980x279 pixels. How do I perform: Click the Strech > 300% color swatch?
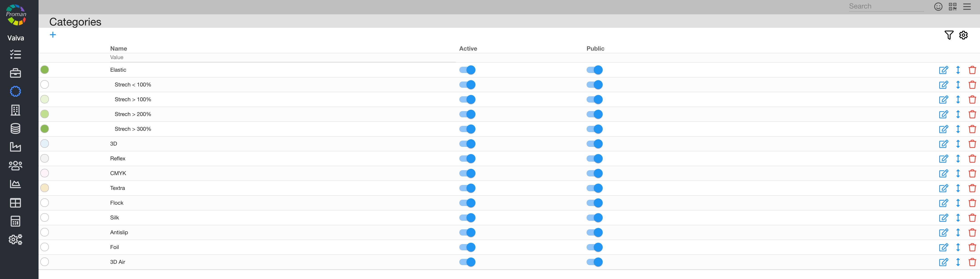(45, 129)
